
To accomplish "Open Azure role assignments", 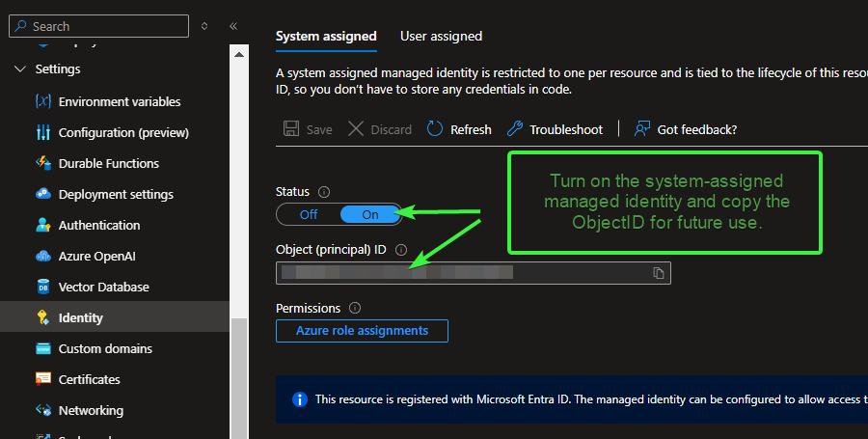I will [362, 331].
